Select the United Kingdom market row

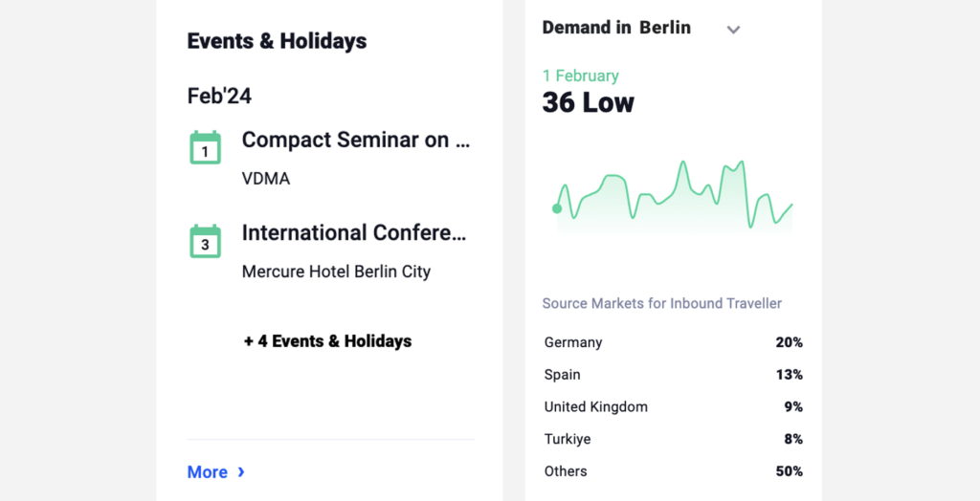click(673, 406)
